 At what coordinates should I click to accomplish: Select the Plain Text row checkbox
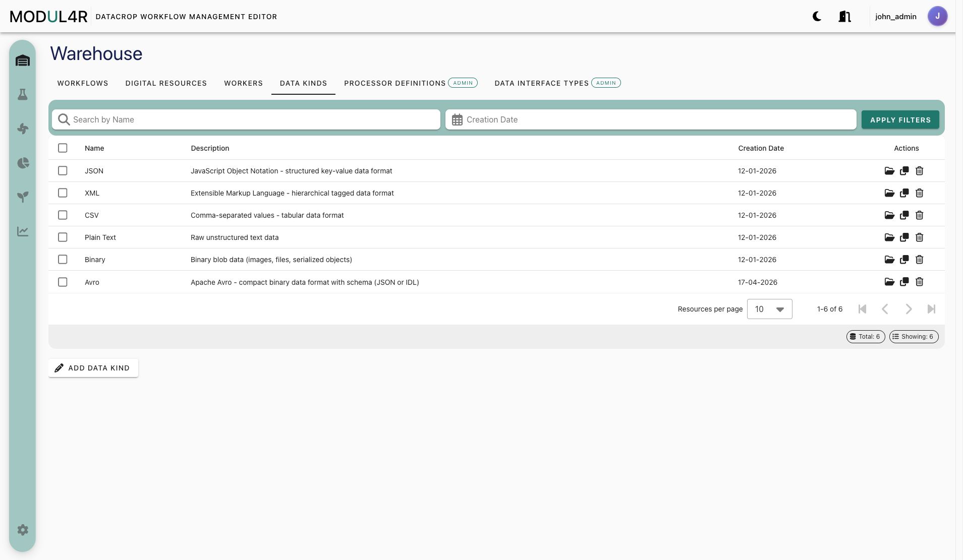[63, 237]
